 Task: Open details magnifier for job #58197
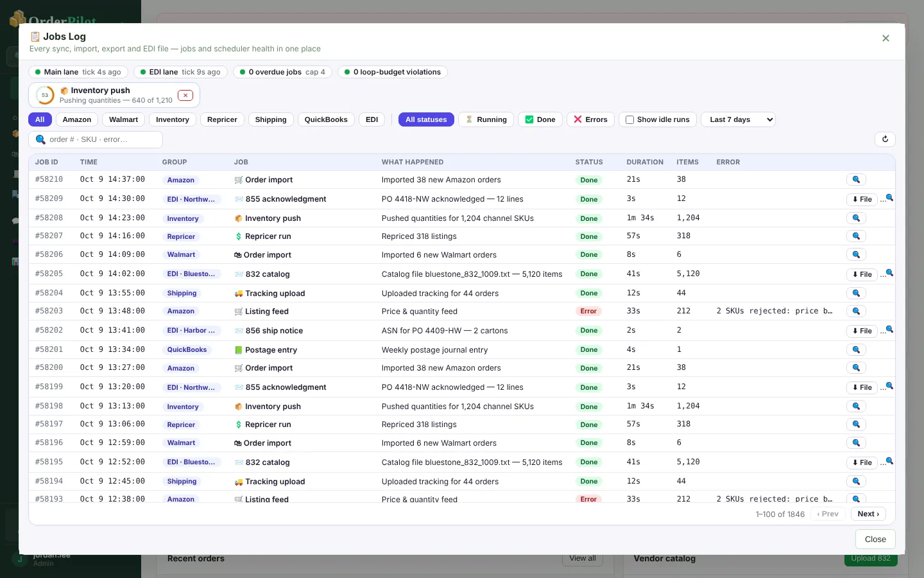click(856, 425)
